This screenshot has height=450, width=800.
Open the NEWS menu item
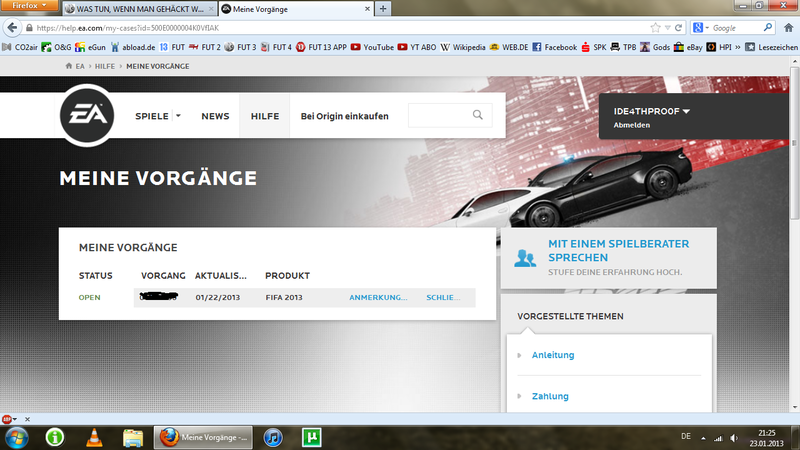coord(215,116)
